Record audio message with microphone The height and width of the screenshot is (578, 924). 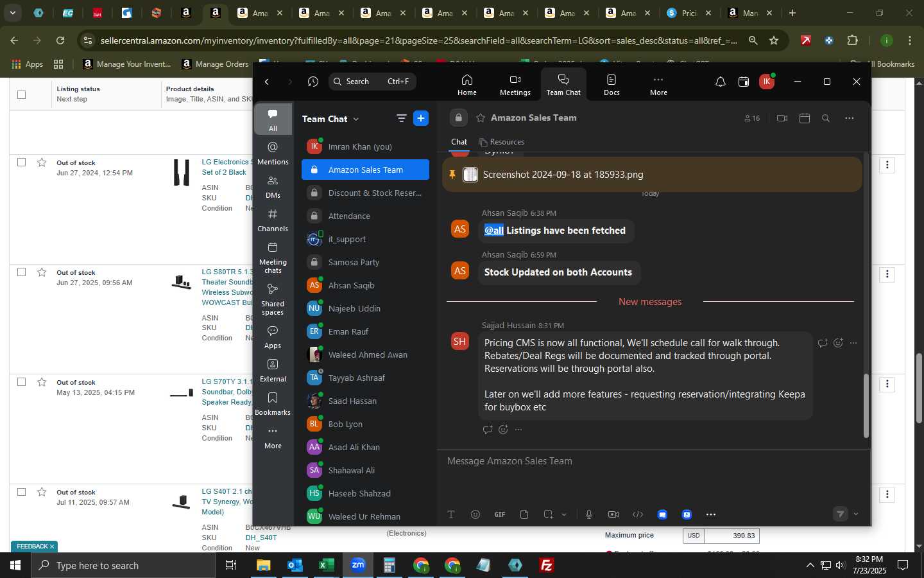point(589,514)
